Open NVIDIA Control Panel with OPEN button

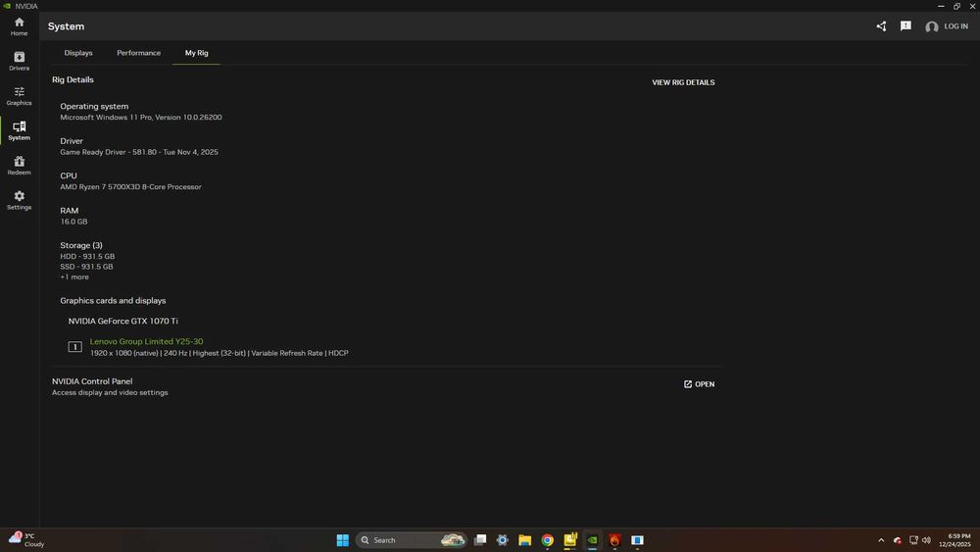699,384
